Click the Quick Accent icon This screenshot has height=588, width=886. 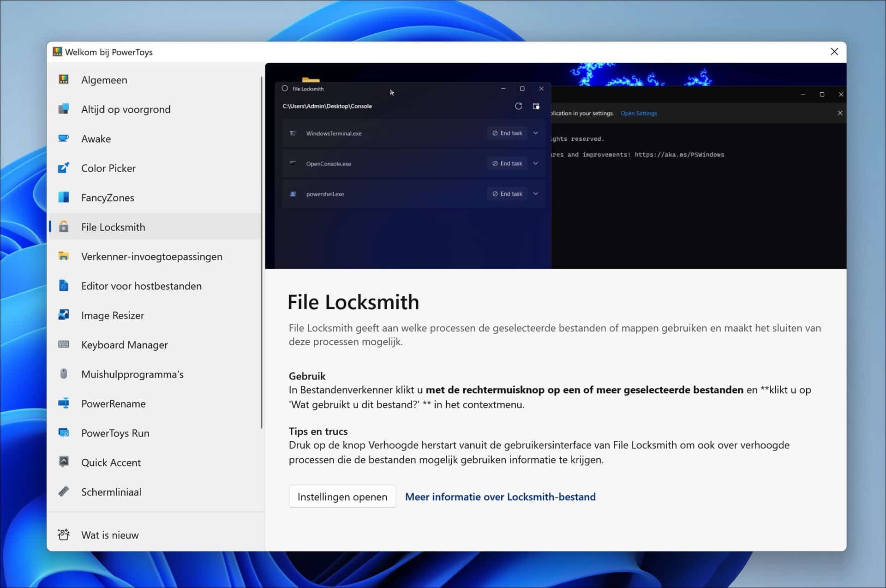coord(64,462)
